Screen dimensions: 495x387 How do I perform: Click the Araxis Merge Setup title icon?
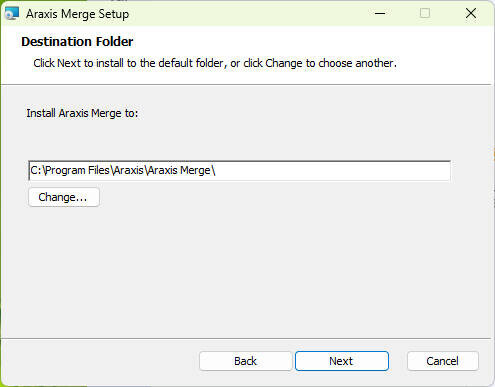(x=12, y=14)
